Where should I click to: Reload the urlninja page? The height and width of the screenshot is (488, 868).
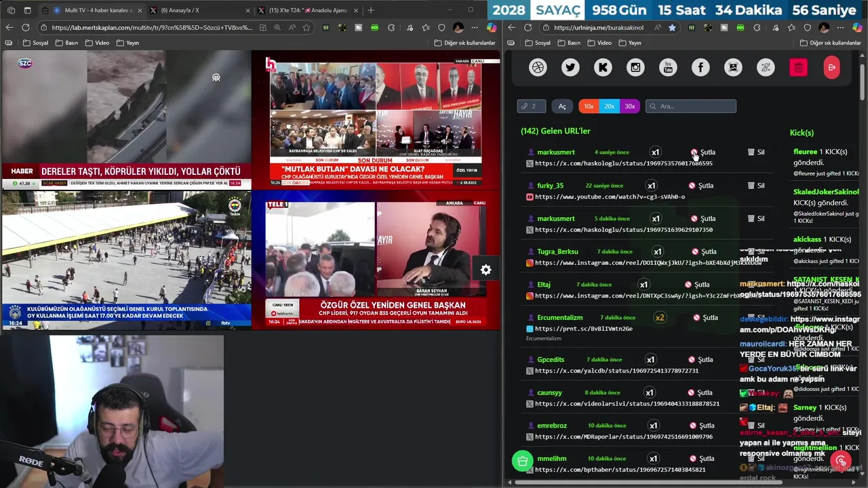(528, 28)
